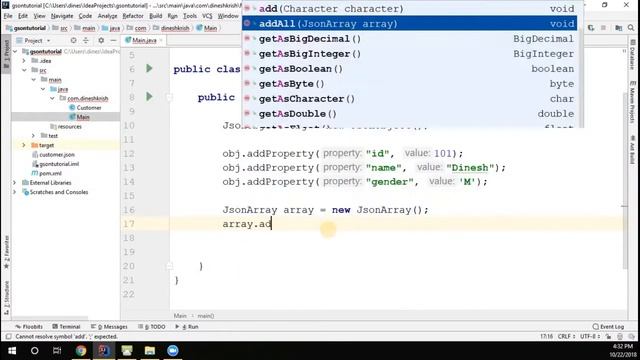Choose addAll(JsonArray array) completion item

[x=409, y=24]
